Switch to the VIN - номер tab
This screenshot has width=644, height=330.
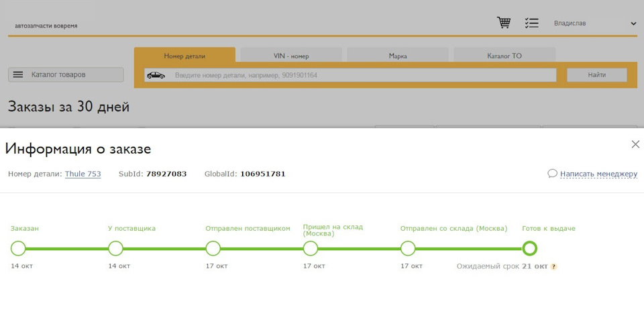pos(291,56)
